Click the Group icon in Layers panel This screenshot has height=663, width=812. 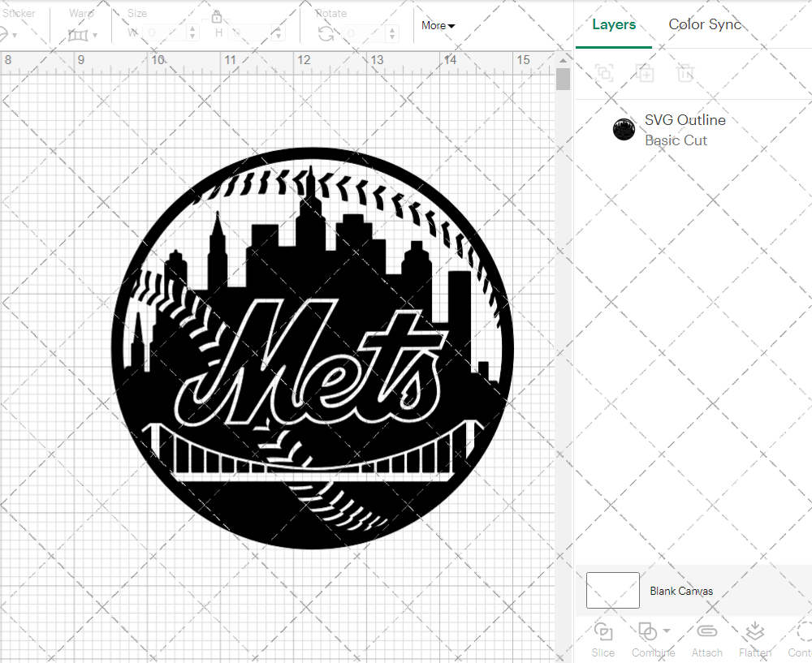point(603,73)
